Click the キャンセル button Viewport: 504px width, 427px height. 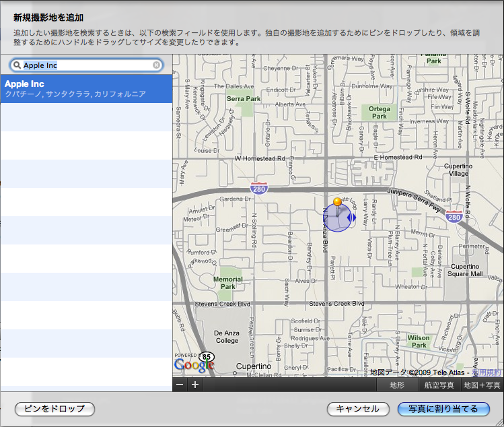click(358, 409)
